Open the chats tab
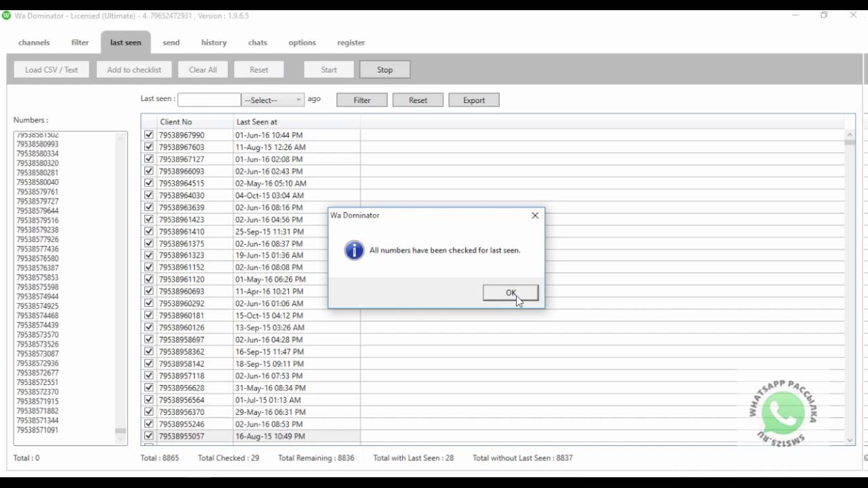 tap(257, 42)
